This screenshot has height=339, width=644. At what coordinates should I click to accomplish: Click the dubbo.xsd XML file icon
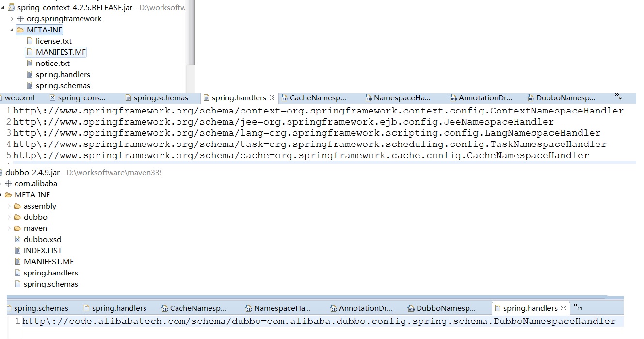tap(18, 240)
